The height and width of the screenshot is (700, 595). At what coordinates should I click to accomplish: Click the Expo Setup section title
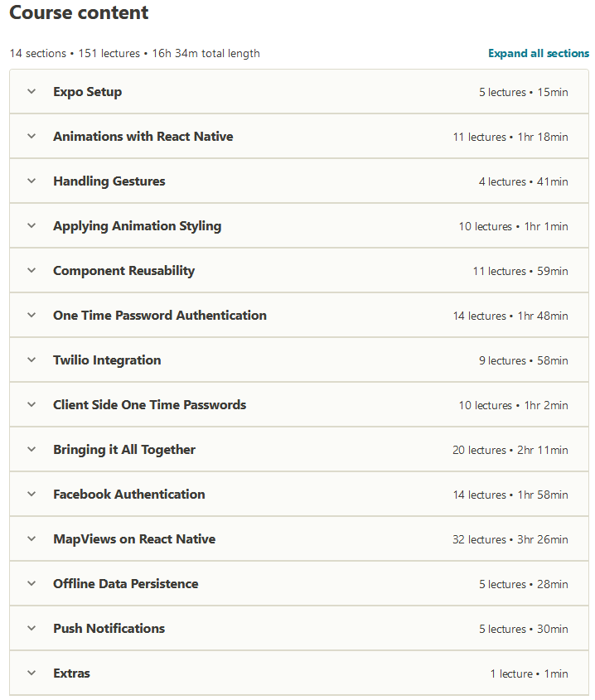pos(88,92)
